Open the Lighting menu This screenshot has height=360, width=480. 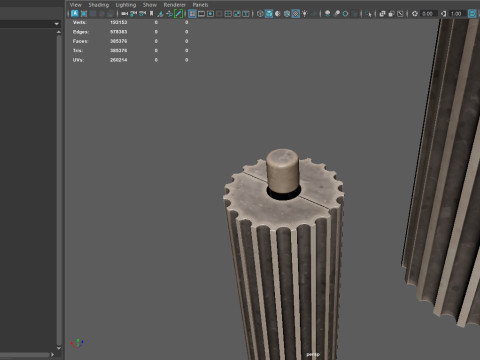click(126, 5)
